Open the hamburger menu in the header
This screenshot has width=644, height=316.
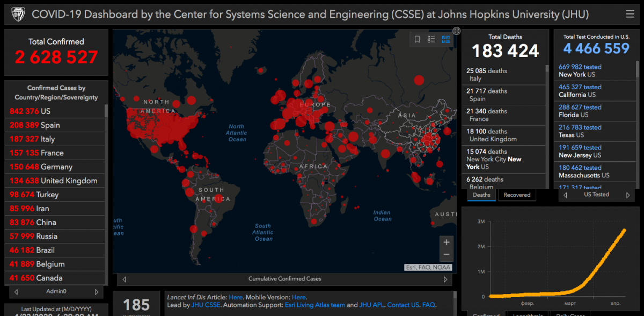click(x=630, y=14)
